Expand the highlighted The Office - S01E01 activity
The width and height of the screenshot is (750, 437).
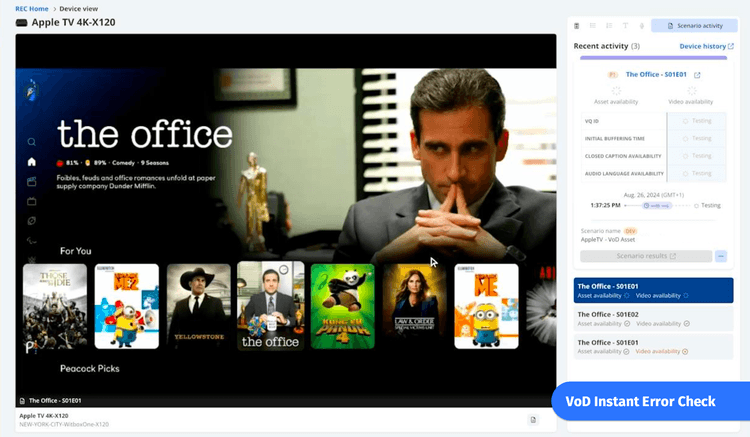pyautogui.click(x=653, y=290)
